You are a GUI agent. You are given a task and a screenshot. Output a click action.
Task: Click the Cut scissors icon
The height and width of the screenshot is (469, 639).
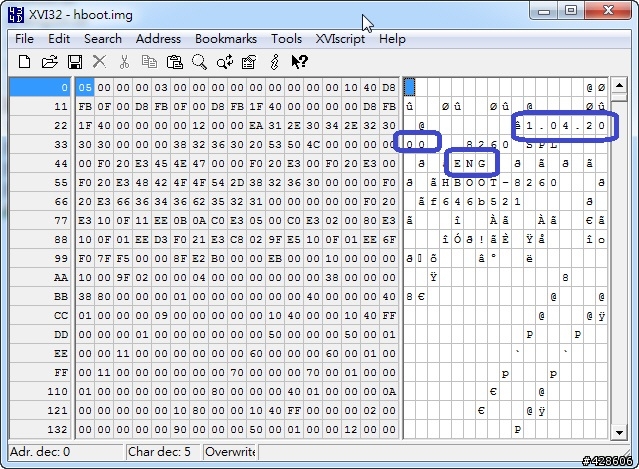coord(124,62)
